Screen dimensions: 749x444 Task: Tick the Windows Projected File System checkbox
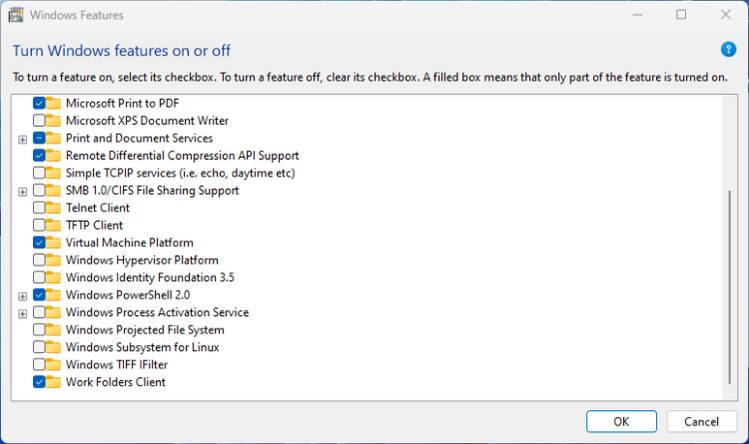pyautogui.click(x=39, y=330)
